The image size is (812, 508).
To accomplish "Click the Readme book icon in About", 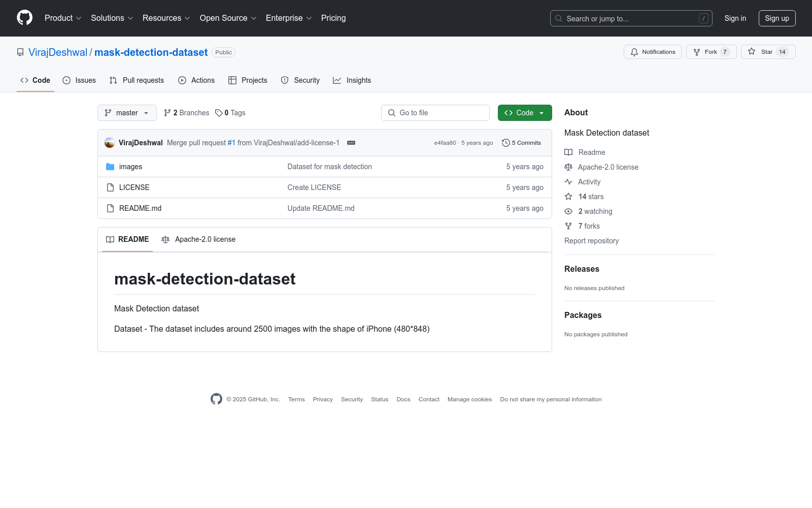I will tap(568, 152).
